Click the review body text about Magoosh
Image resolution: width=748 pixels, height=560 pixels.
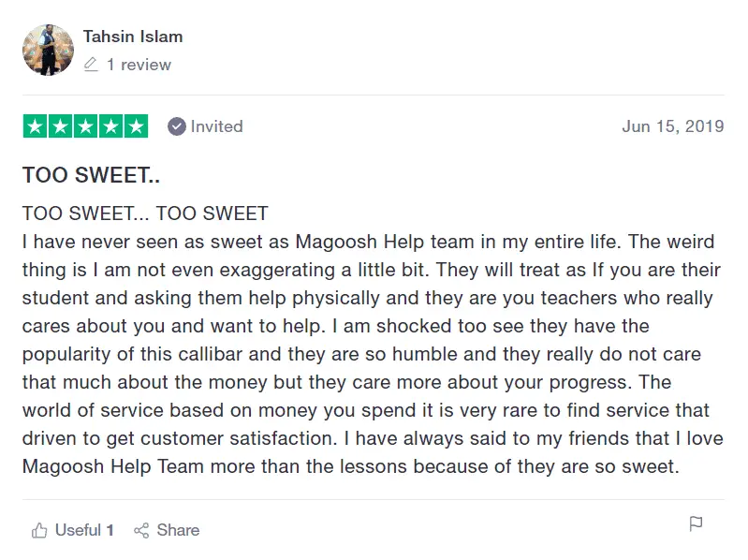point(373,340)
